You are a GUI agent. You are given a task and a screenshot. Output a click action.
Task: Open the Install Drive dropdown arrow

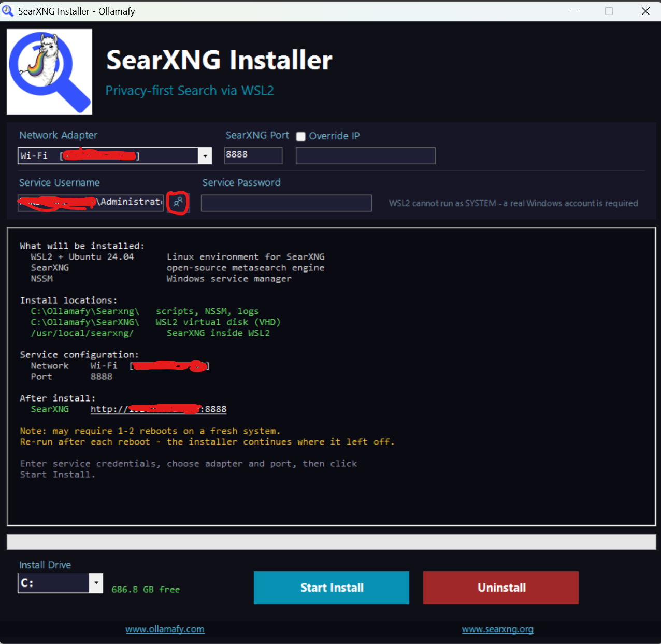[96, 583]
